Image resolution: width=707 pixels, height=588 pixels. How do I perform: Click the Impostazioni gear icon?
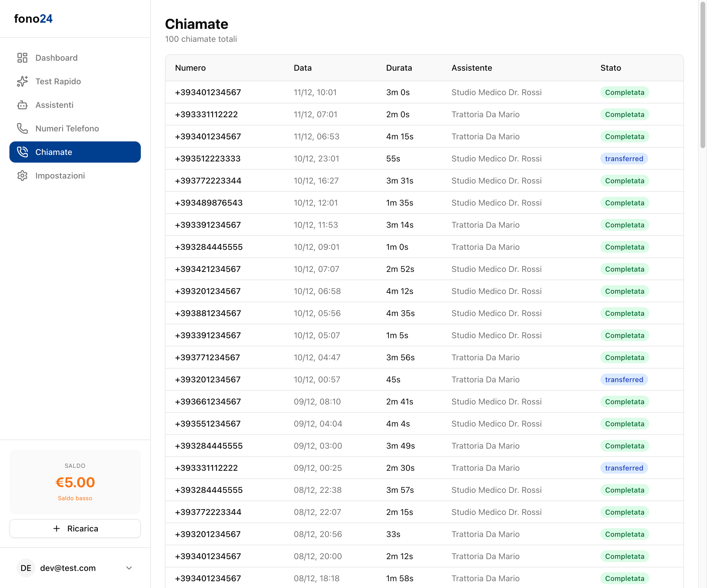22,176
